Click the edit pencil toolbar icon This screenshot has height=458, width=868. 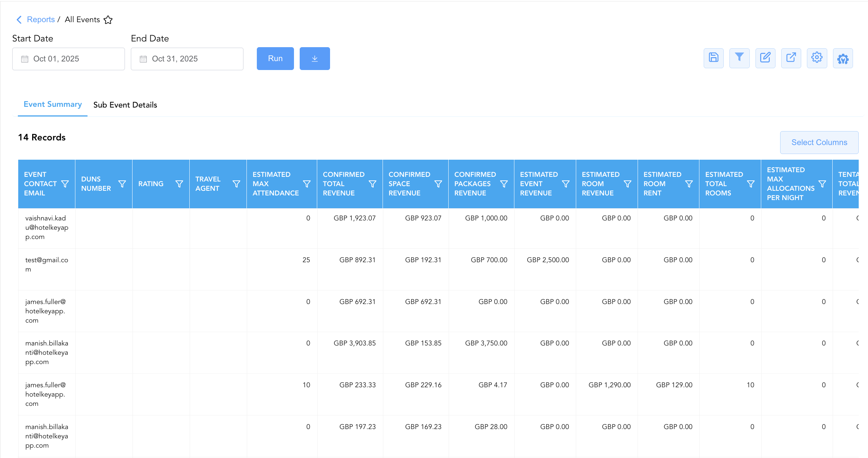coord(765,58)
